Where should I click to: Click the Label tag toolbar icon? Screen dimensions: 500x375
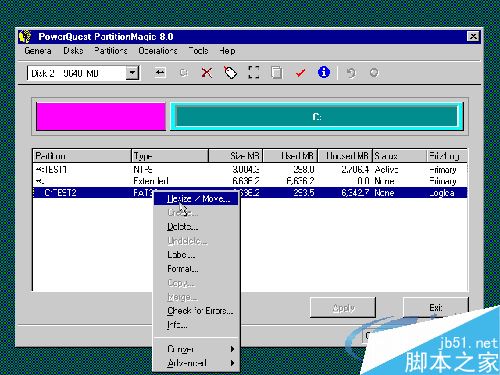pyautogui.click(x=230, y=72)
